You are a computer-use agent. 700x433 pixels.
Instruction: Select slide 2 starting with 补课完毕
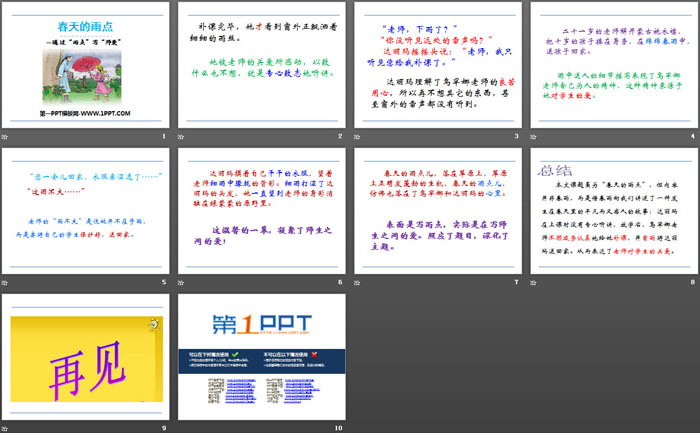point(262,63)
